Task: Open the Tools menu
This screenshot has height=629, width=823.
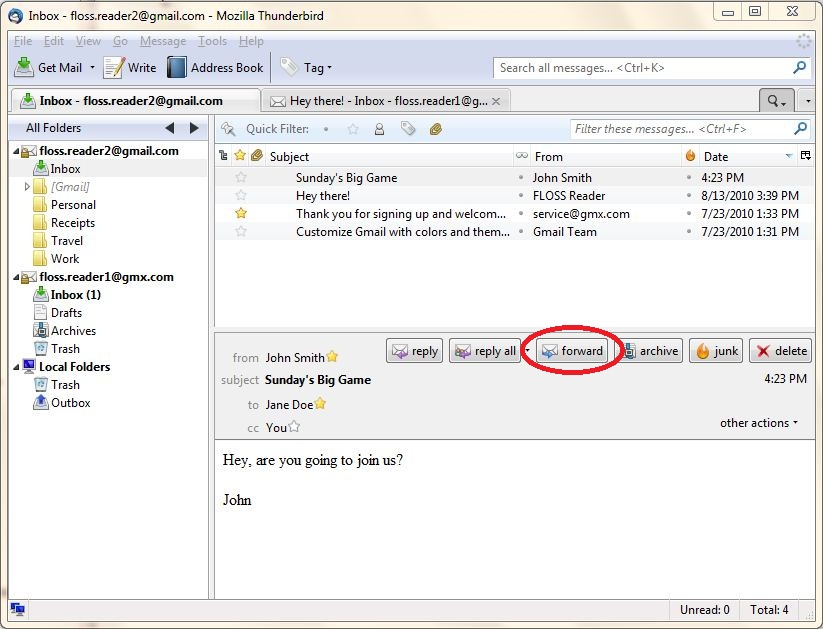Action: click(212, 41)
